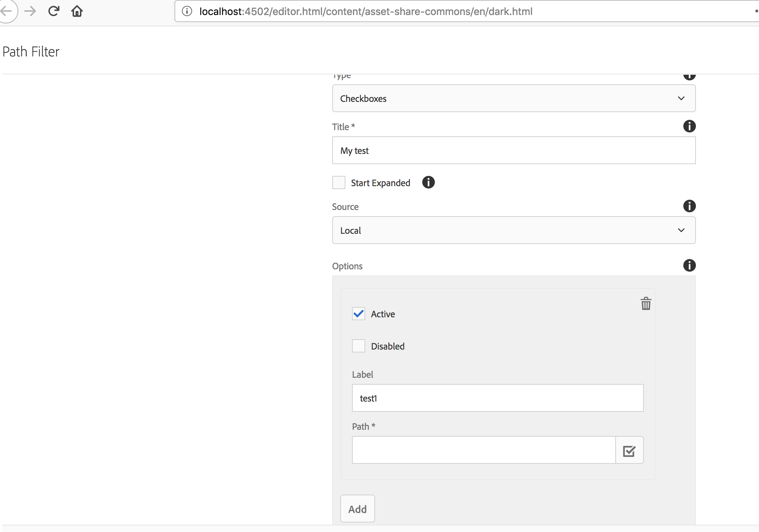Click the info icon beside Source

[x=689, y=206]
